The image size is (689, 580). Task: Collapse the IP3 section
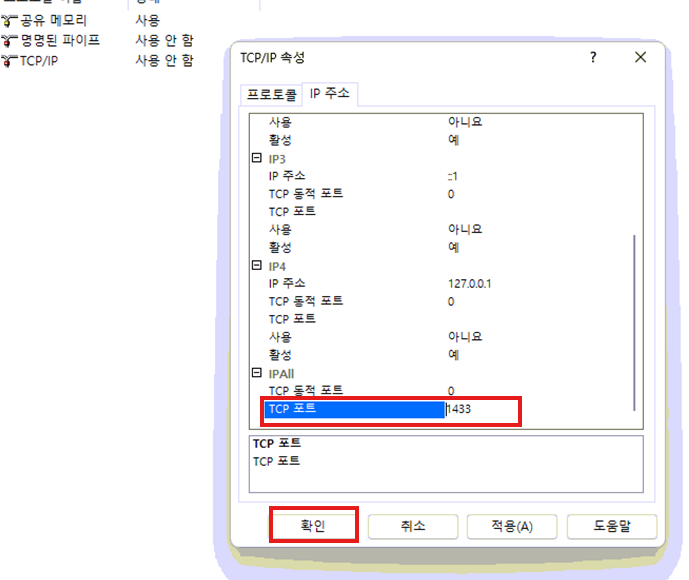(x=257, y=158)
